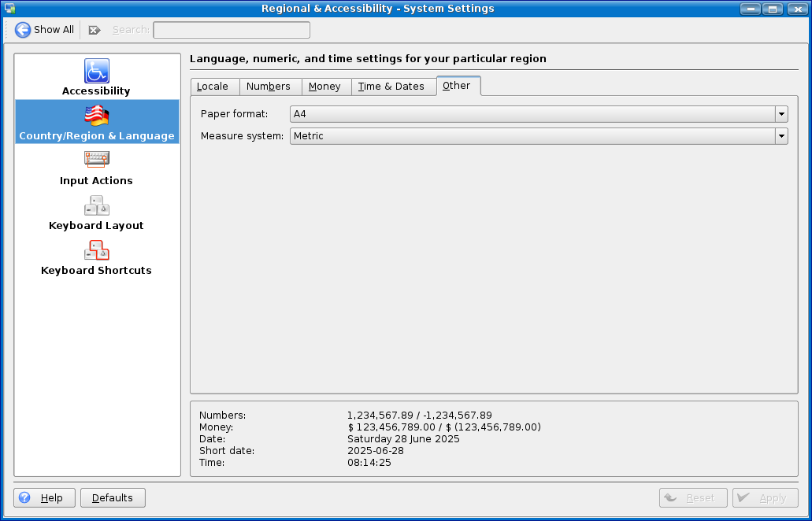Select the Country/Region & Language flags icon
The image size is (812, 521).
(x=97, y=116)
